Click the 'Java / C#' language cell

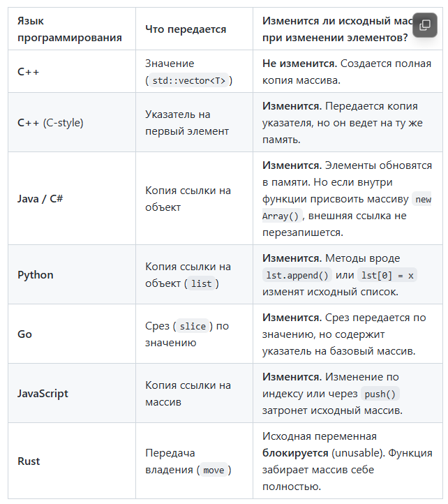pos(40,199)
